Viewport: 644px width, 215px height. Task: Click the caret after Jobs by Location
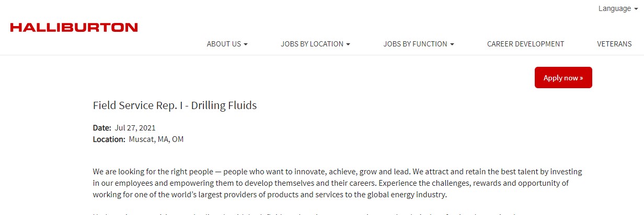[348, 44]
